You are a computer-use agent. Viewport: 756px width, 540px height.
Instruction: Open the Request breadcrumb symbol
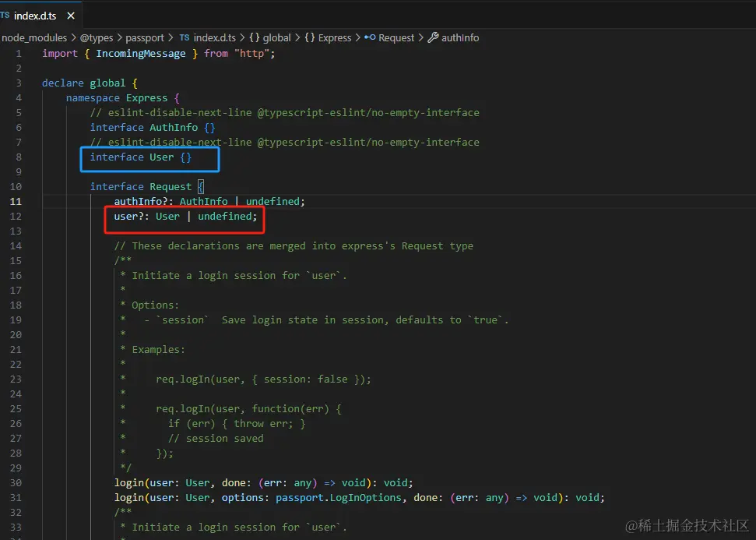click(396, 37)
